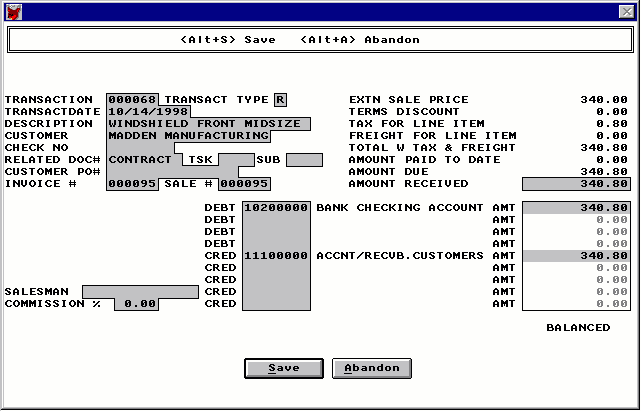The height and width of the screenshot is (411, 641).
Task: Select the Transact Type field showing R
Action: pos(280,100)
